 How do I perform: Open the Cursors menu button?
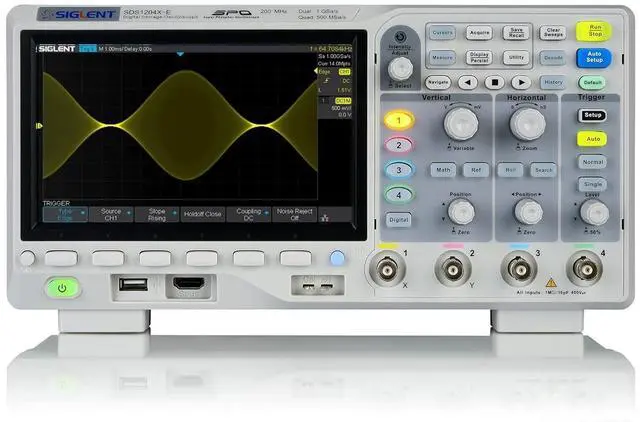click(442, 33)
